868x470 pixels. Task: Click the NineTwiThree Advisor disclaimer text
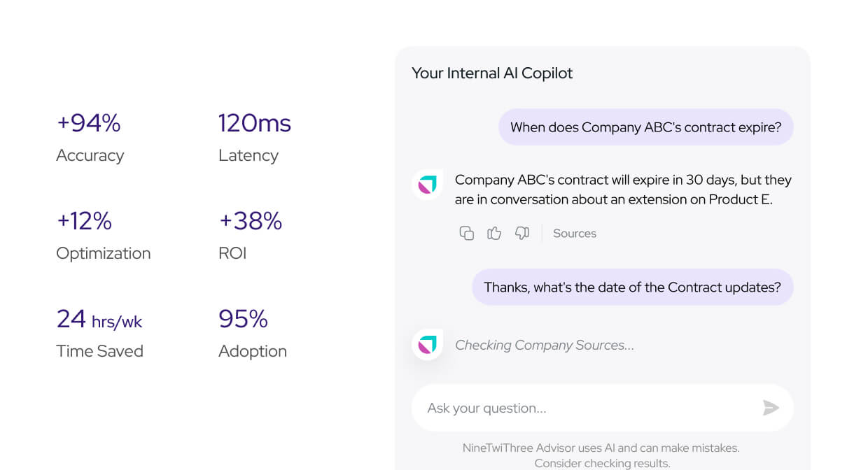pos(601,455)
